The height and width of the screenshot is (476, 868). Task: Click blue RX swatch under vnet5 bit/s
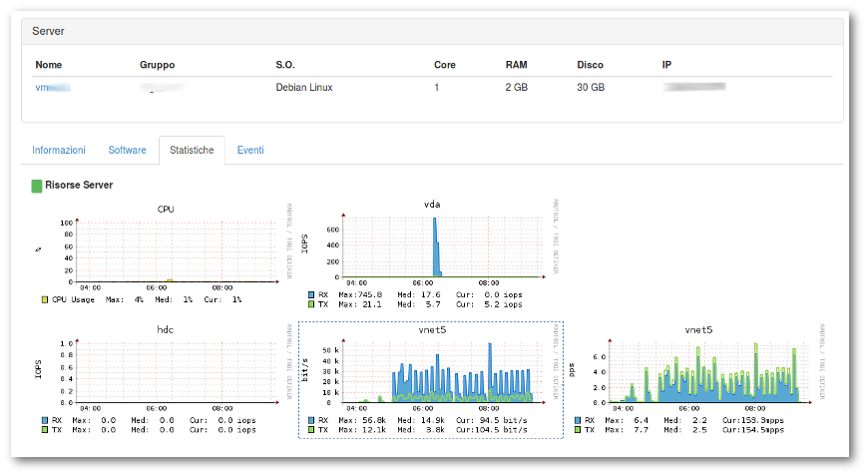pyautogui.click(x=311, y=421)
